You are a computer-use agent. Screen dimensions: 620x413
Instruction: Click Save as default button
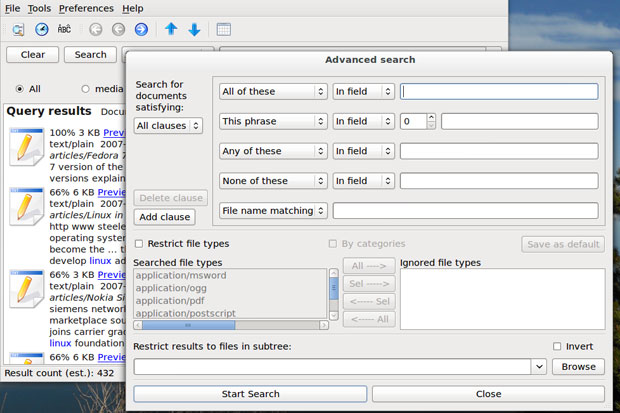click(x=563, y=244)
